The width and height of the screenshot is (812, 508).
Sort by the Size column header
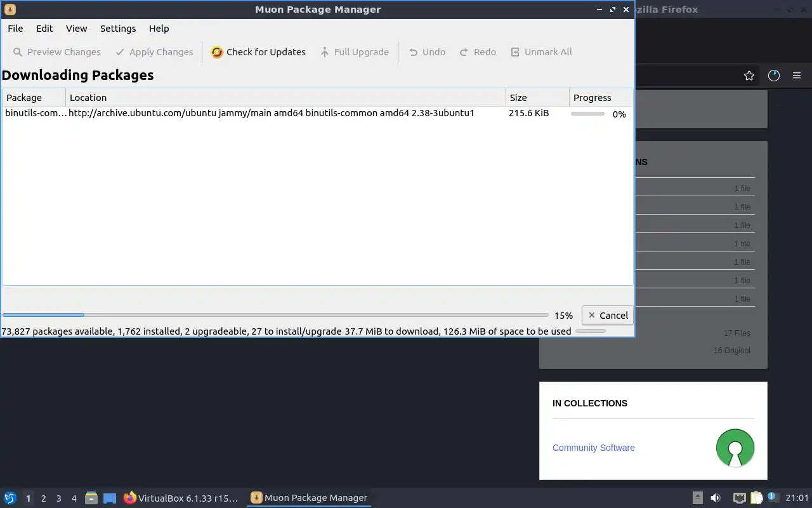pyautogui.click(x=537, y=97)
